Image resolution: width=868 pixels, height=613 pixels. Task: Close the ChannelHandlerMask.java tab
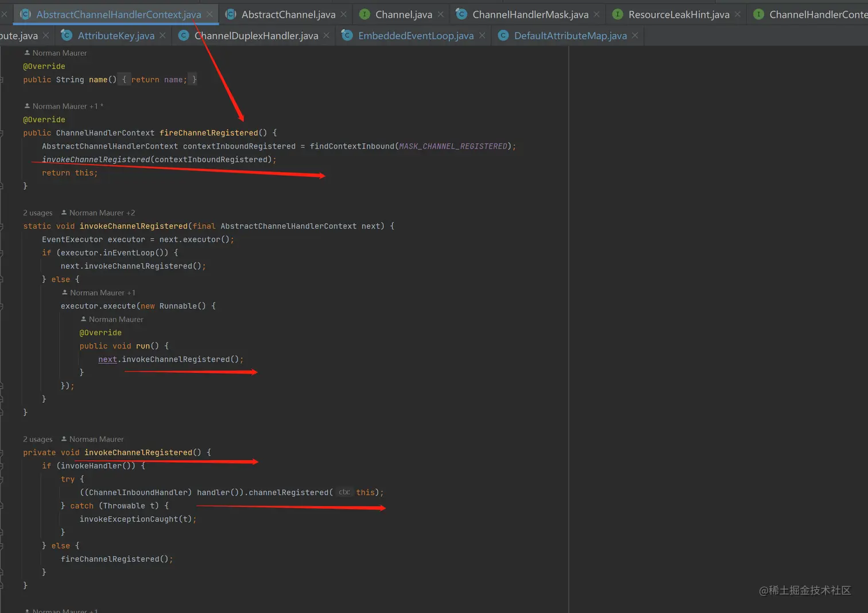pos(596,14)
